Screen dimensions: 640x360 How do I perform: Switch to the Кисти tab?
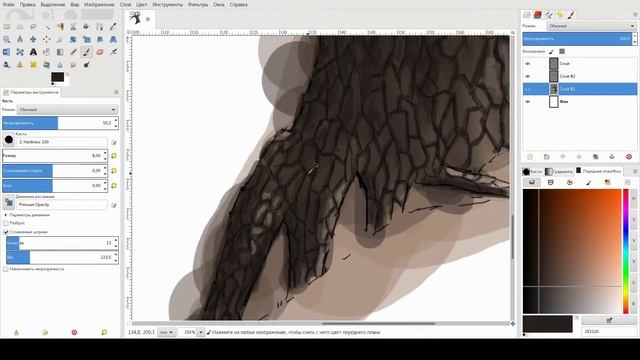(532, 171)
